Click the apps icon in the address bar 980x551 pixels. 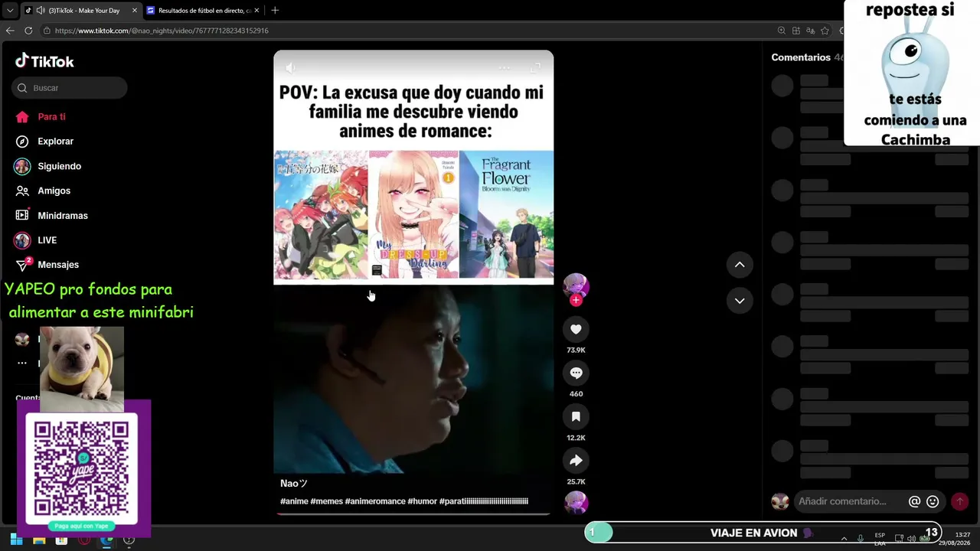796,31
